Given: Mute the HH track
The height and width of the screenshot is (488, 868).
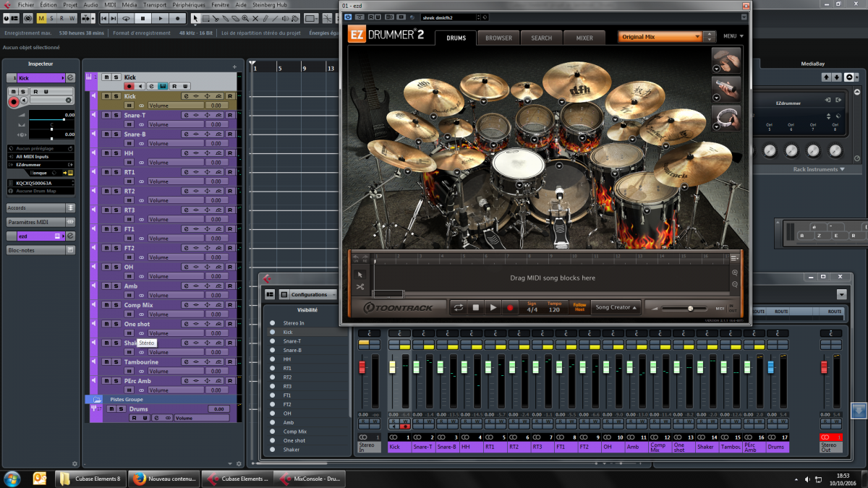Looking at the screenshot, I should point(106,153).
